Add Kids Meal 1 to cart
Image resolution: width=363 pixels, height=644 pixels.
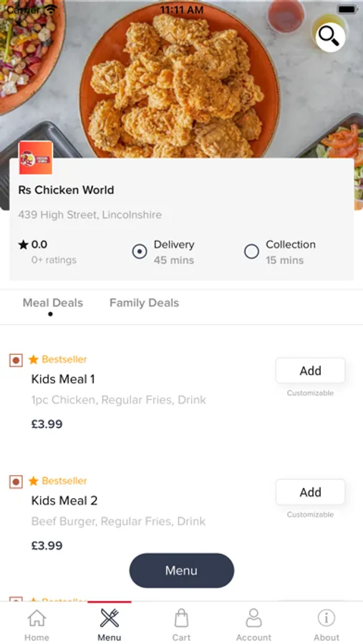tap(311, 371)
